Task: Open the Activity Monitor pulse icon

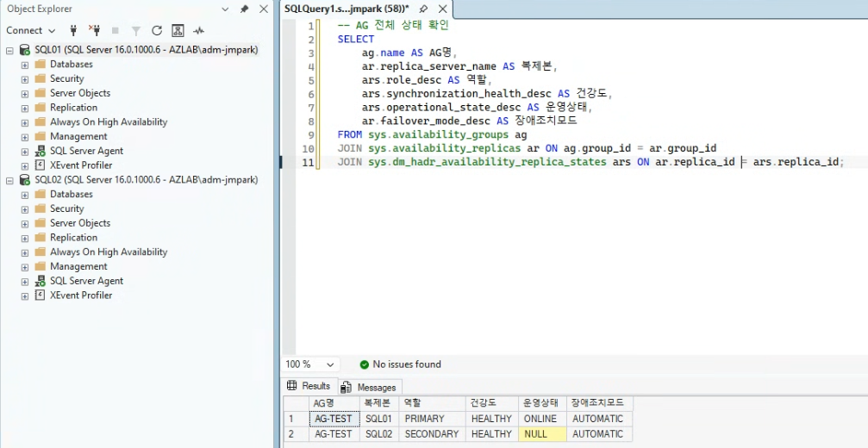Action: click(x=199, y=30)
